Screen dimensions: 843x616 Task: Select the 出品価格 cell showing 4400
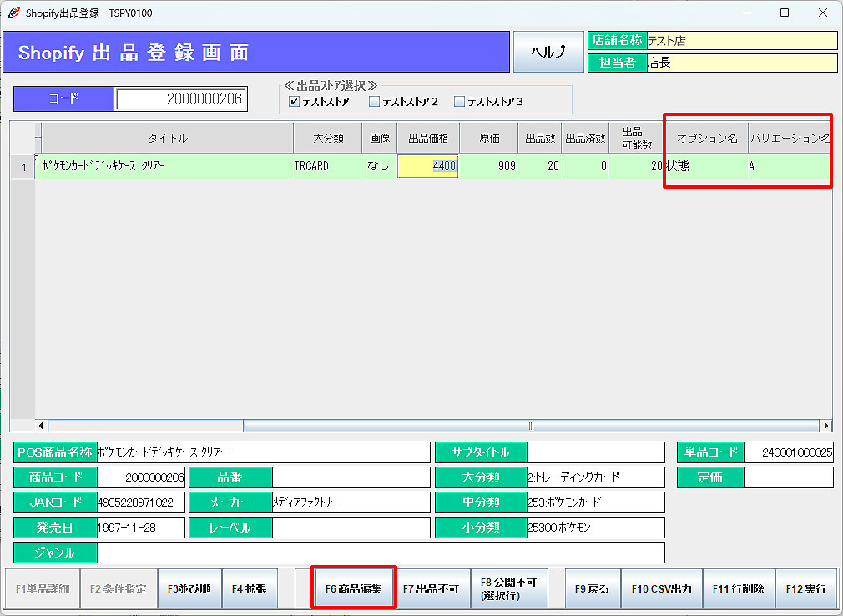click(428, 166)
